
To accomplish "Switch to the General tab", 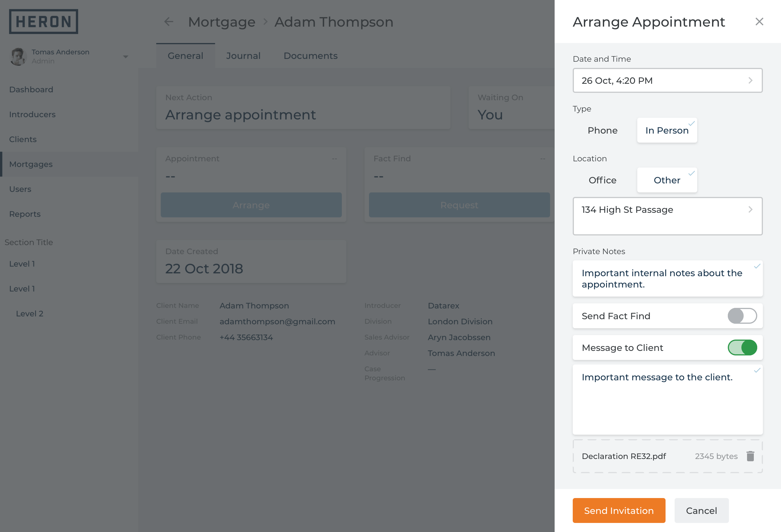I will point(186,56).
